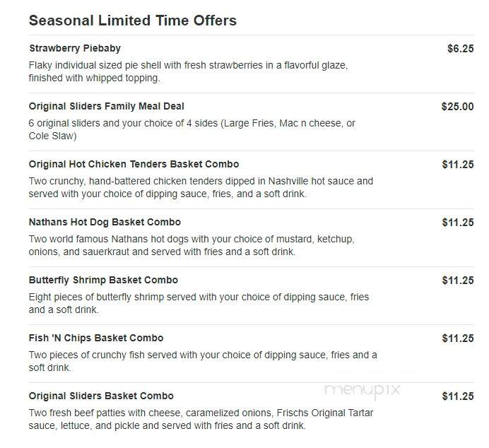Select Original Sliders Basket Combo title
Image resolution: width=489 pixels, height=448 pixels.
(101, 396)
